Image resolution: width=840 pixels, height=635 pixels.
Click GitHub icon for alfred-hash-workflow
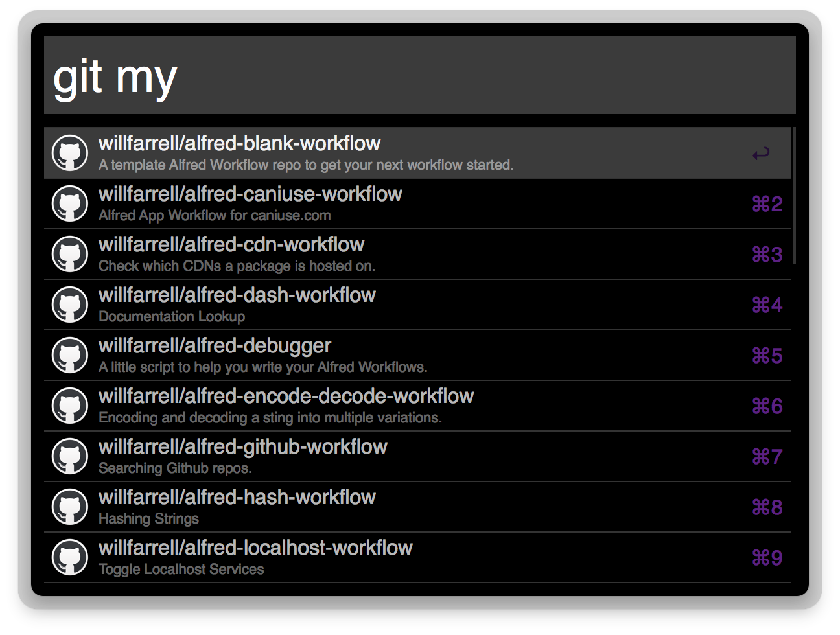[x=70, y=507]
